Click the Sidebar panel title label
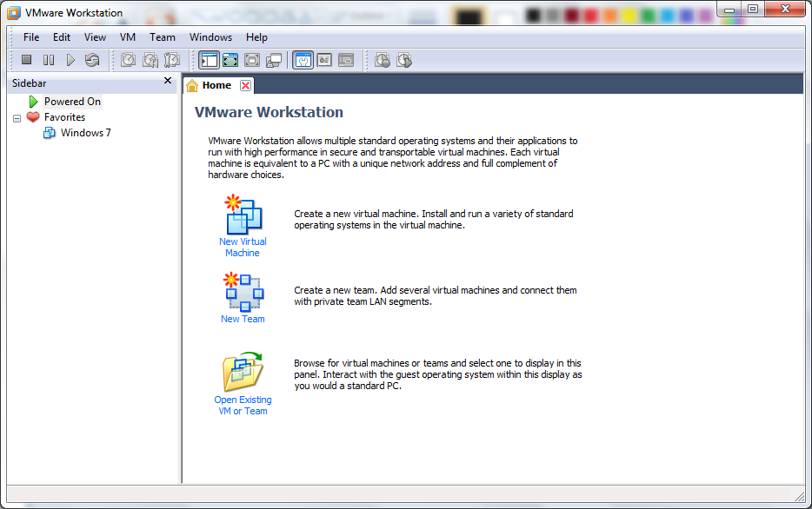812x509 pixels. tap(29, 83)
